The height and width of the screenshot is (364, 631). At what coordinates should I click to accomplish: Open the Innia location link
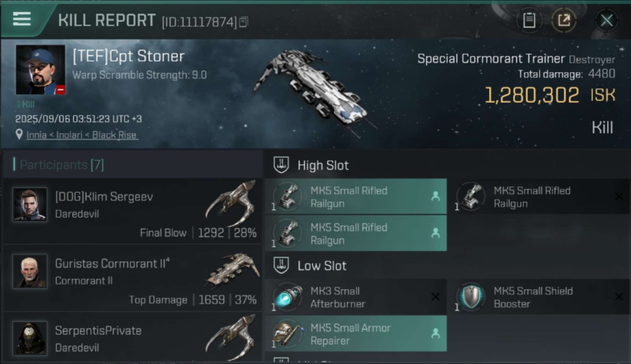82,135
